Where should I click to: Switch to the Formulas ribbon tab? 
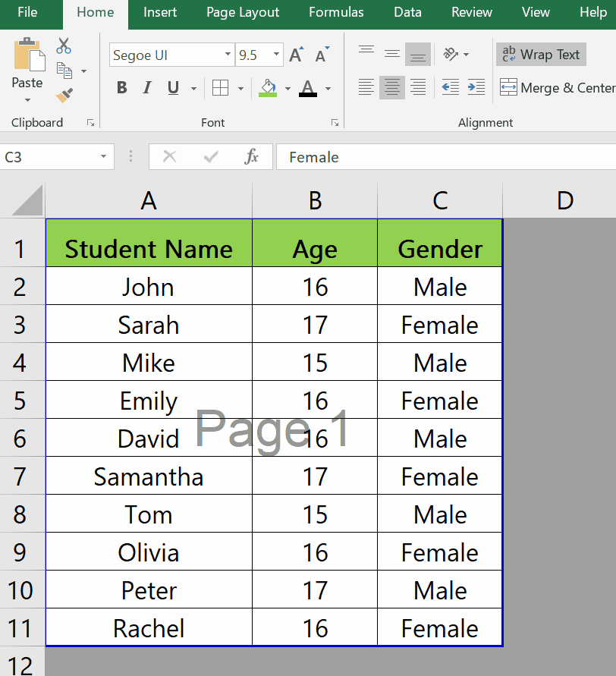click(x=336, y=12)
